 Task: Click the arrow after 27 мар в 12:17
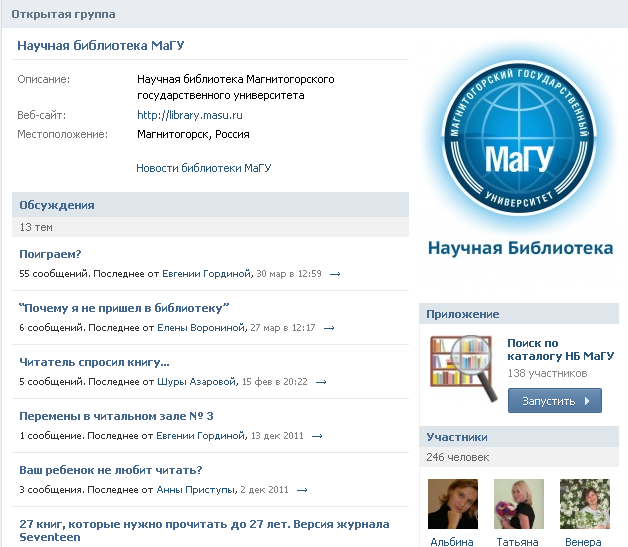click(329, 328)
